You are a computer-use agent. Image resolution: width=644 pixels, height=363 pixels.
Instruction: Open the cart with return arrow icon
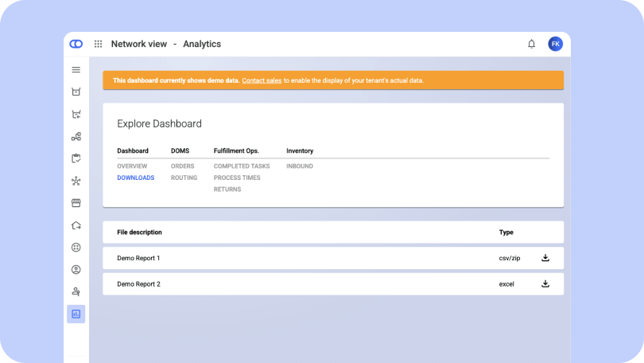point(76,115)
